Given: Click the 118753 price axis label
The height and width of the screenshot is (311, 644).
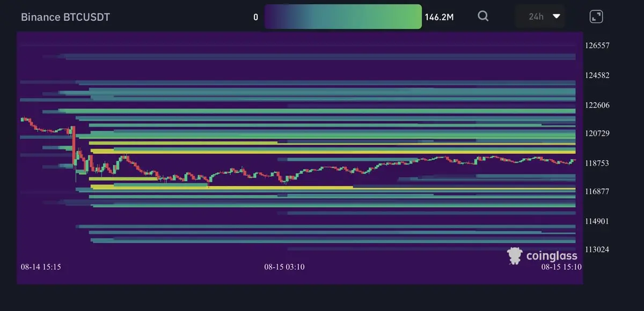Looking at the screenshot, I should [x=597, y=163].
